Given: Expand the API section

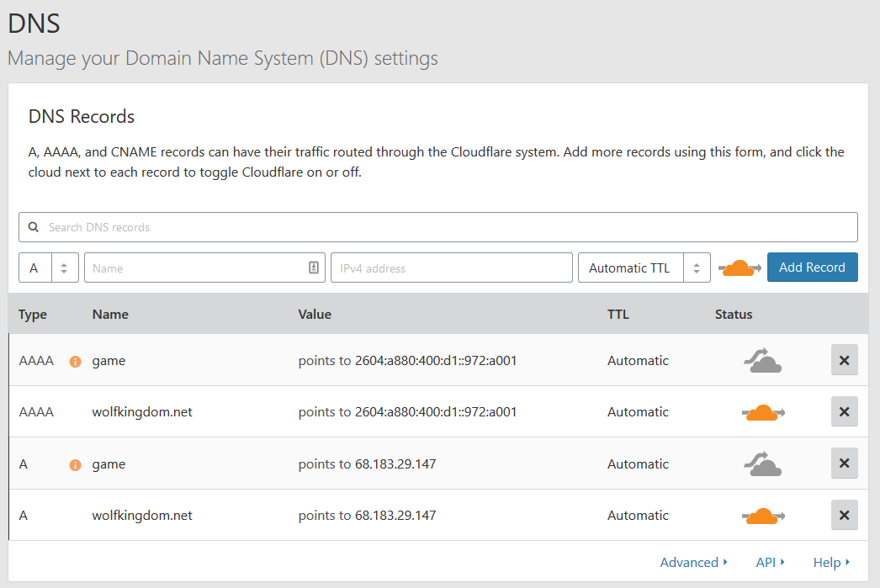Looking at the screenshot, I should pyautogui.click(x=770, y=562).
